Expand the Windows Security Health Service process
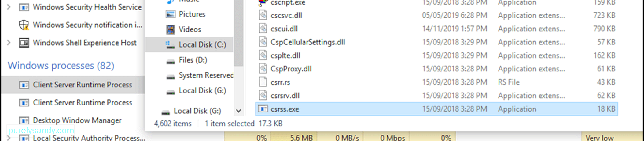The width and height of the screenshot is (644, 141). (x=9, y=7)
